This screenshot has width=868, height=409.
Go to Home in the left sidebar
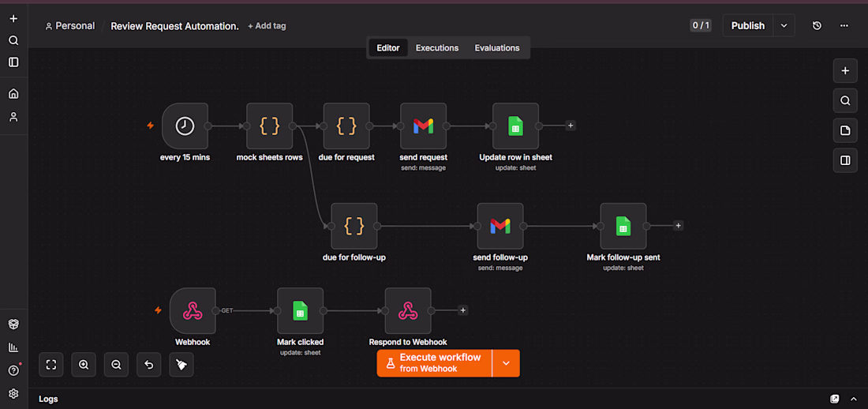coord(14,94)
